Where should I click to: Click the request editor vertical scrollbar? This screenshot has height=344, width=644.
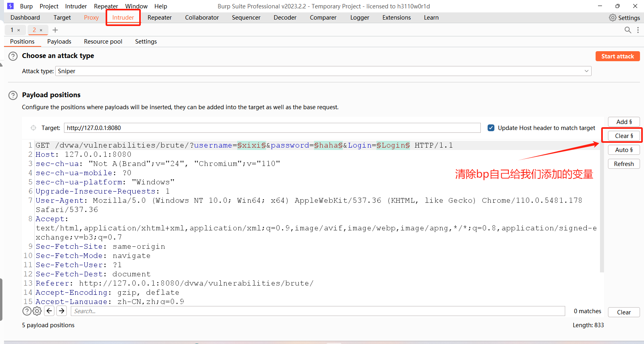tap(602, 206)
